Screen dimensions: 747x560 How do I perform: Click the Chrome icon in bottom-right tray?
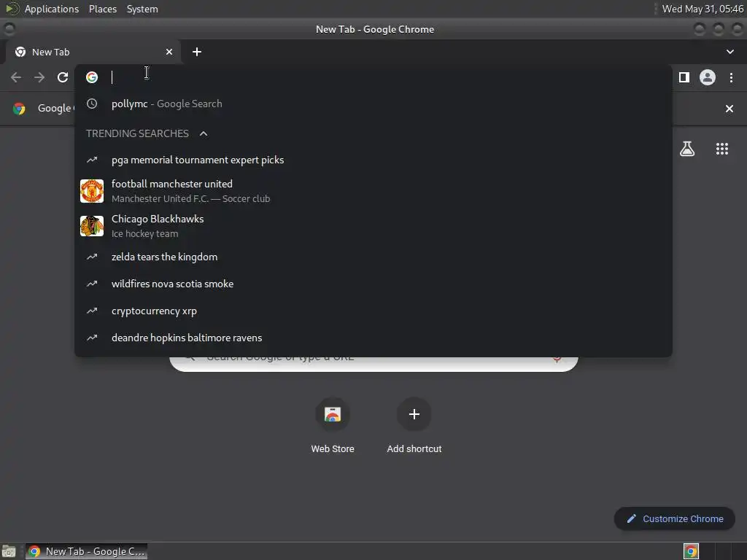click(691, 551)
